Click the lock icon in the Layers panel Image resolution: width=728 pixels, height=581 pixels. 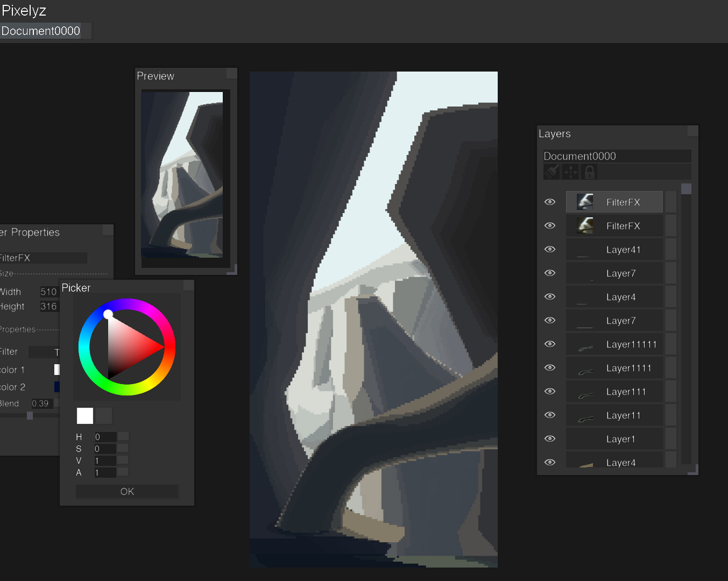click(x=588, y=171)
